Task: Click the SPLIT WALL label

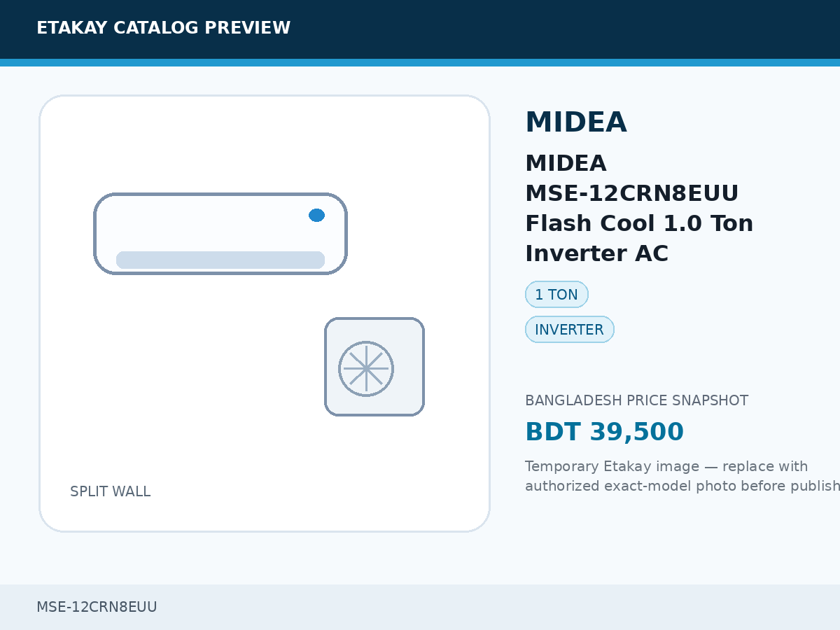Action: click(110, 491)
